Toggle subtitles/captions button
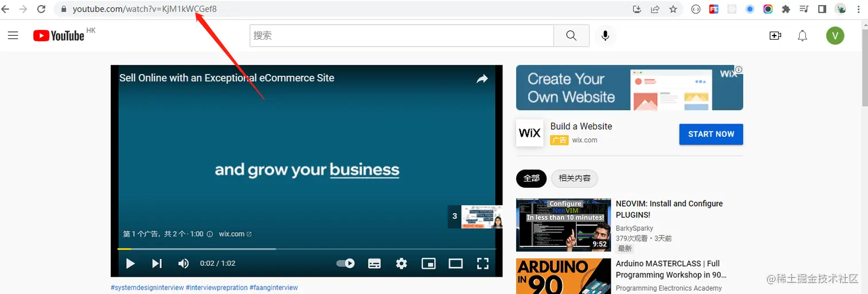The width and height of the screenshot is (868, 294). tap(374, 264)
